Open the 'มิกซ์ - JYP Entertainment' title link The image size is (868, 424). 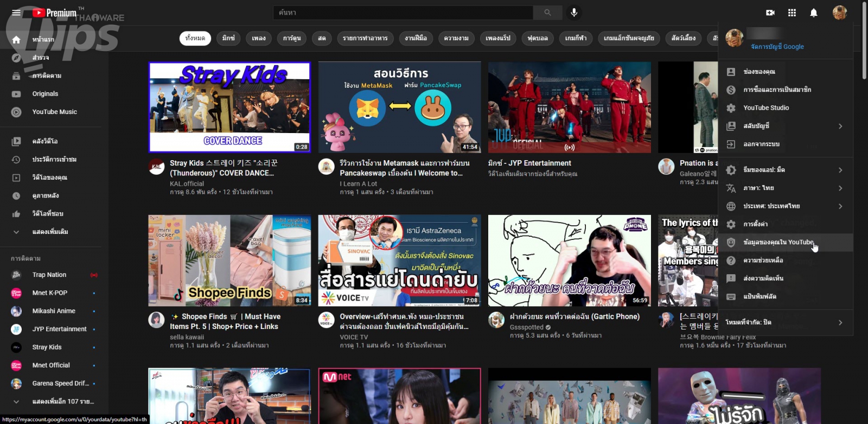coord(529,163)
